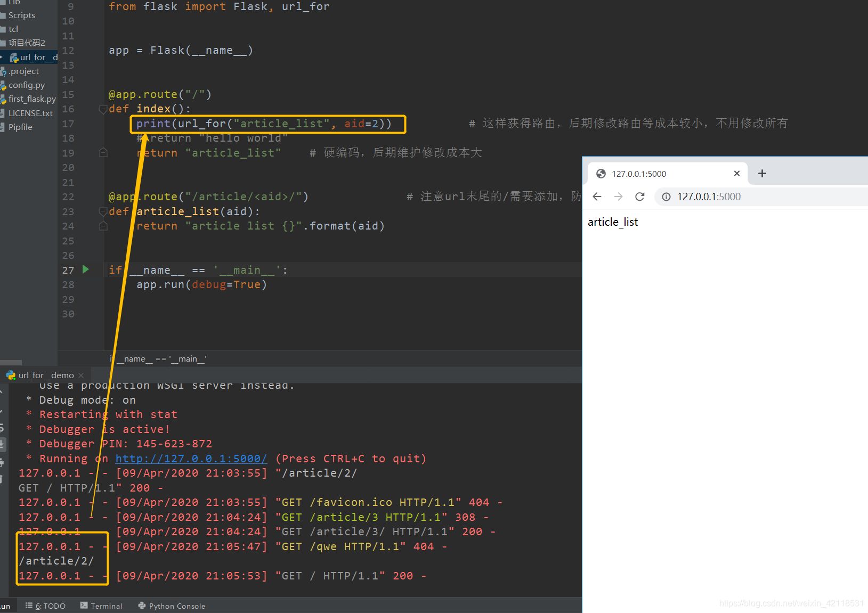This screenshot has width=868, height=613.
Task: Click the run gutter arrow on line 27
Action: pos(86,269)
